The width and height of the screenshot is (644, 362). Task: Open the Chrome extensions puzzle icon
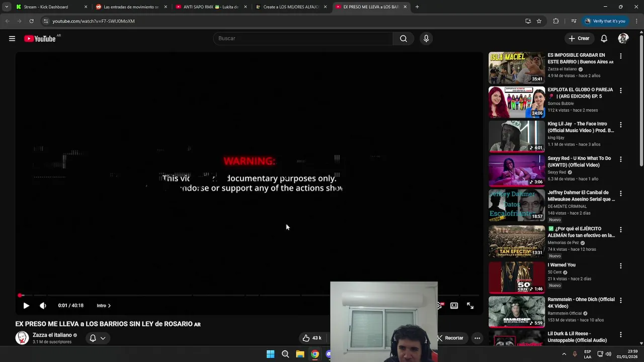coord(556,21)
